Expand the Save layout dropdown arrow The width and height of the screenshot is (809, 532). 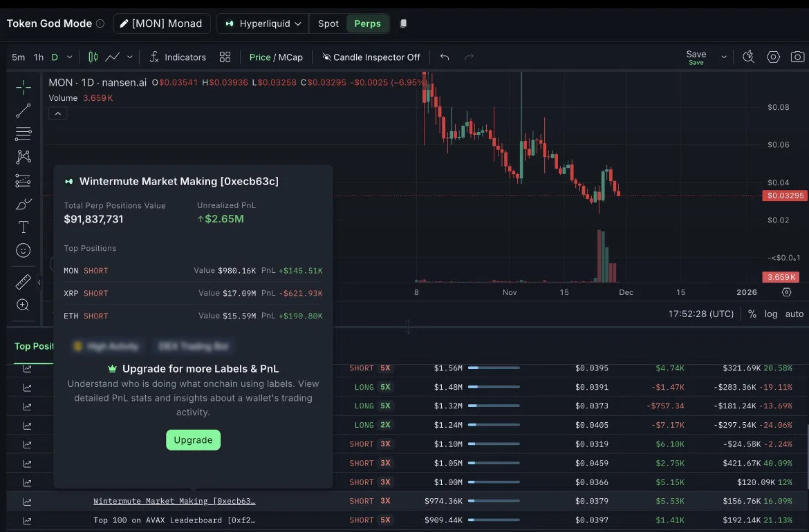point(724,57)
